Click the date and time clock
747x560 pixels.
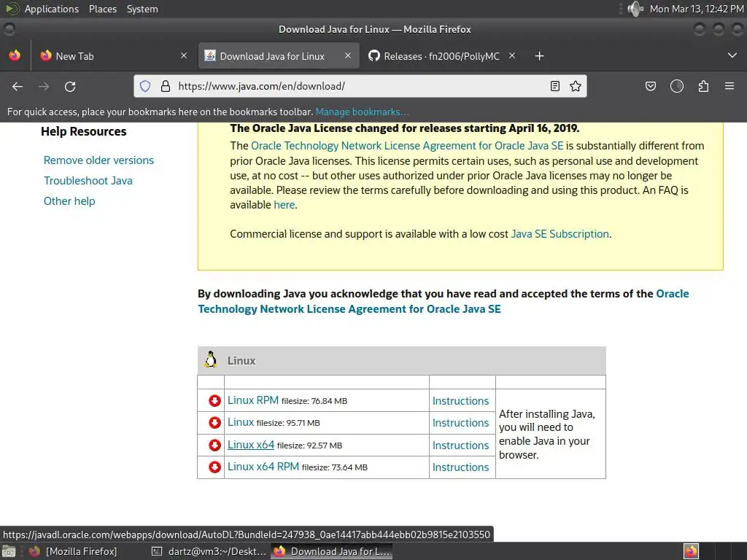click(697, 9)
